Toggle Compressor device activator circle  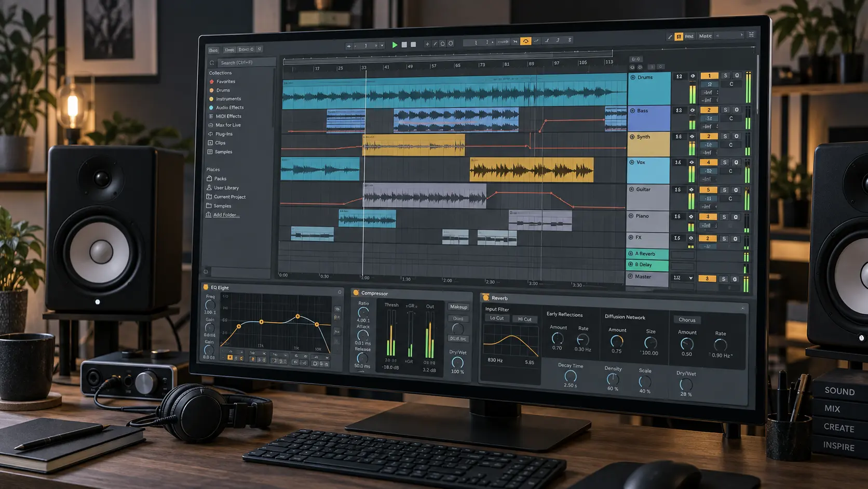pos(356,293)
